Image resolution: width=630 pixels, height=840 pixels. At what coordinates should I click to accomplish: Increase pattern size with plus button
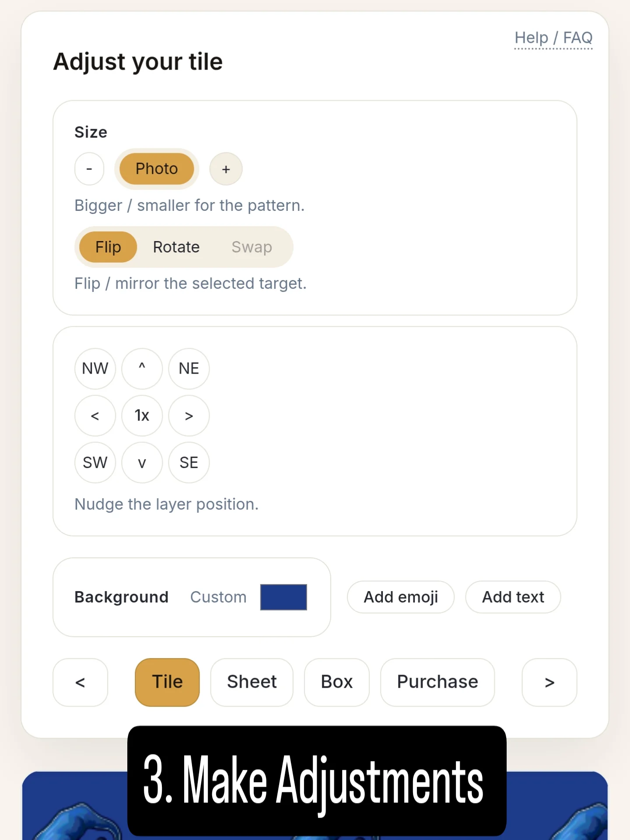click(x=226, y=169)
